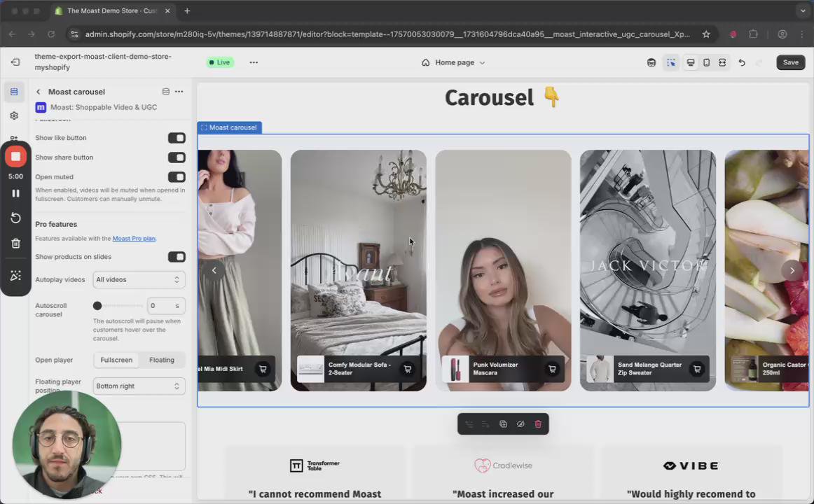
Task: Open Moast Pro plan link
Action: coord(134,239)
